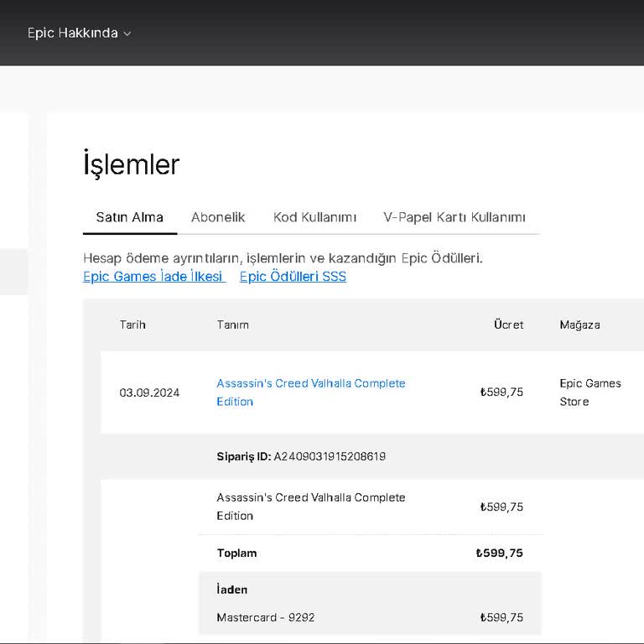The width and height of the screenshot is (644, 644).
Task: Click the Tanım column header
Action: pyautogui.click(x=232, y=325)
